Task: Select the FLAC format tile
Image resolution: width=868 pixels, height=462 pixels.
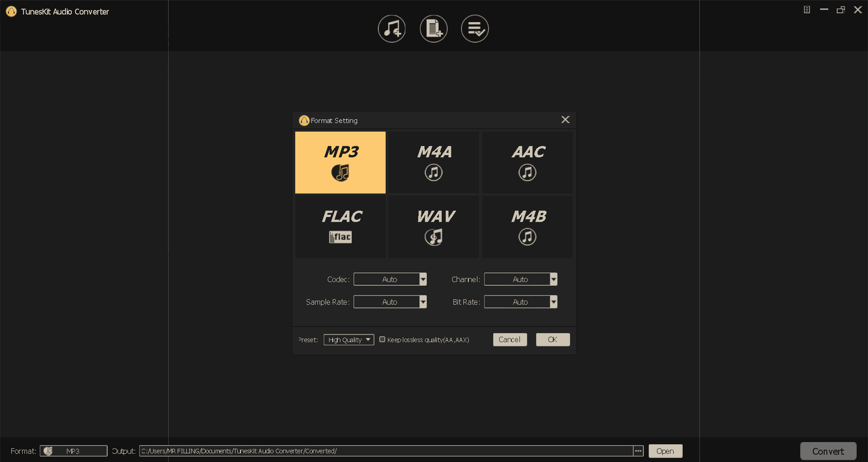Action: coord(340,227)
